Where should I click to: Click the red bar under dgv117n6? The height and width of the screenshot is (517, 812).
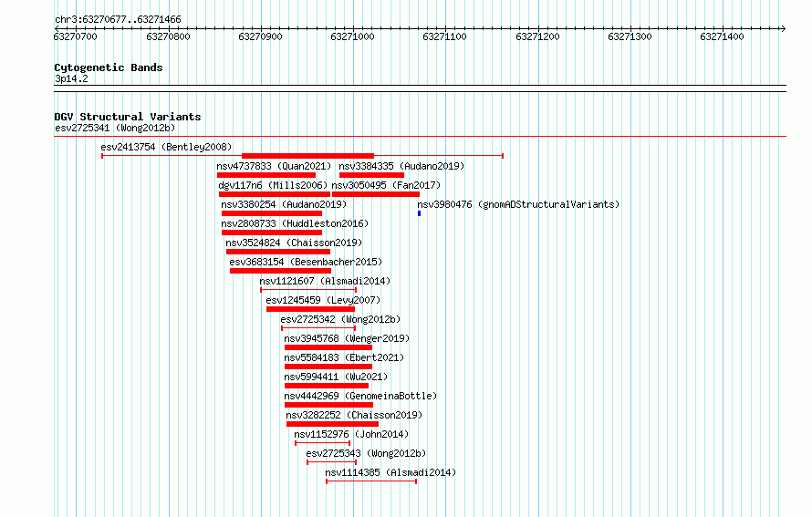275,194
